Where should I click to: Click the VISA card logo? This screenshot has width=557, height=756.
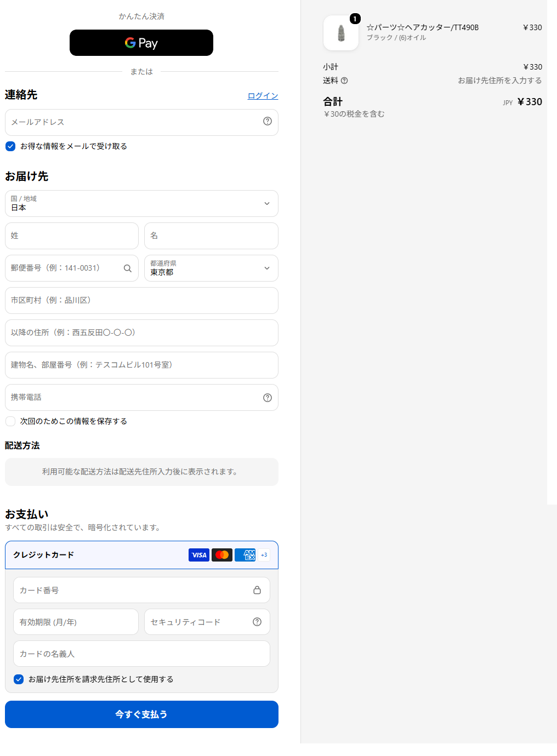[199, 555]
